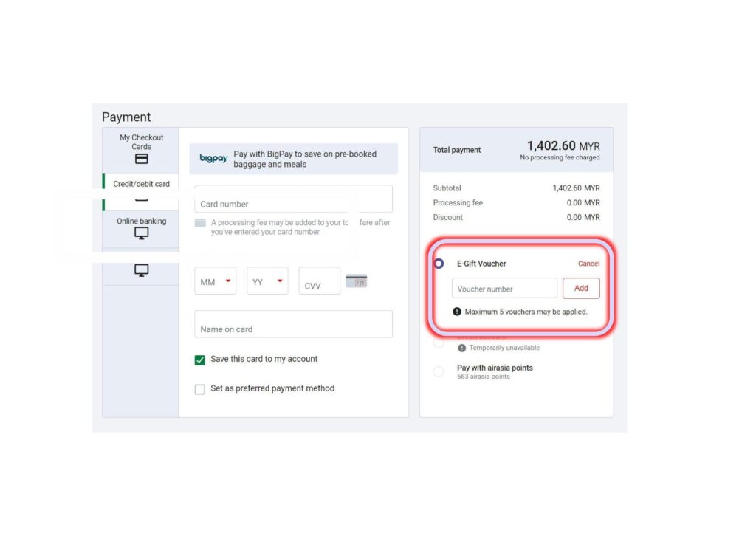Switch to the My Checkout Cards tab
Viewport: 756px width, 536px height.
[x=141, y=150]
